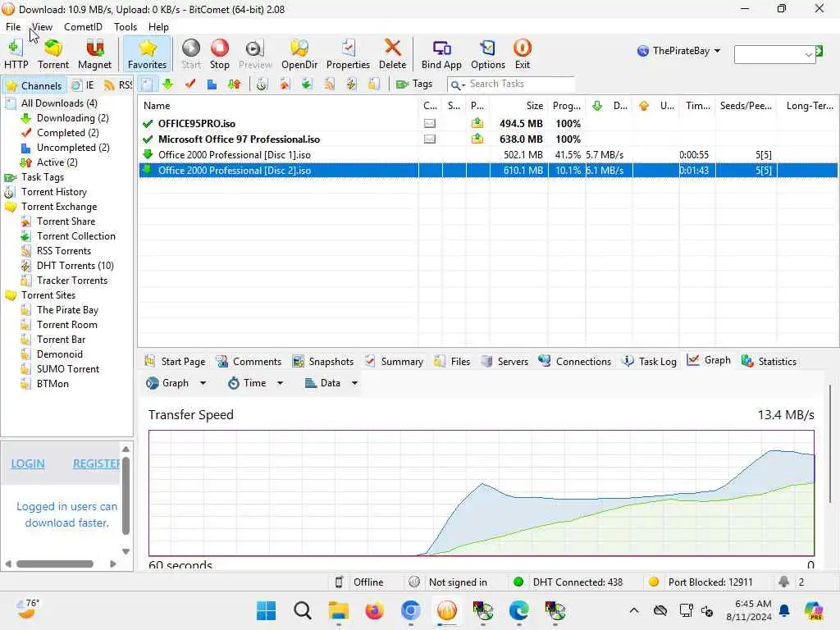Click the HTTP download toolbar icon

pyautogui.click(x=16, y=54)
